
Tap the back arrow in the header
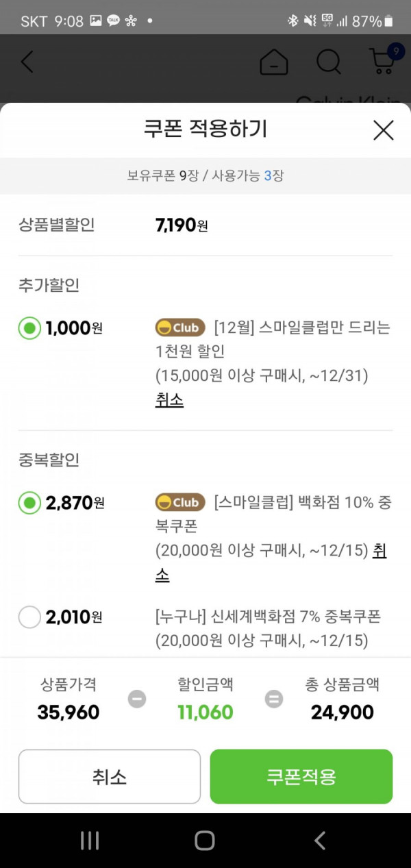click(27, 62)
